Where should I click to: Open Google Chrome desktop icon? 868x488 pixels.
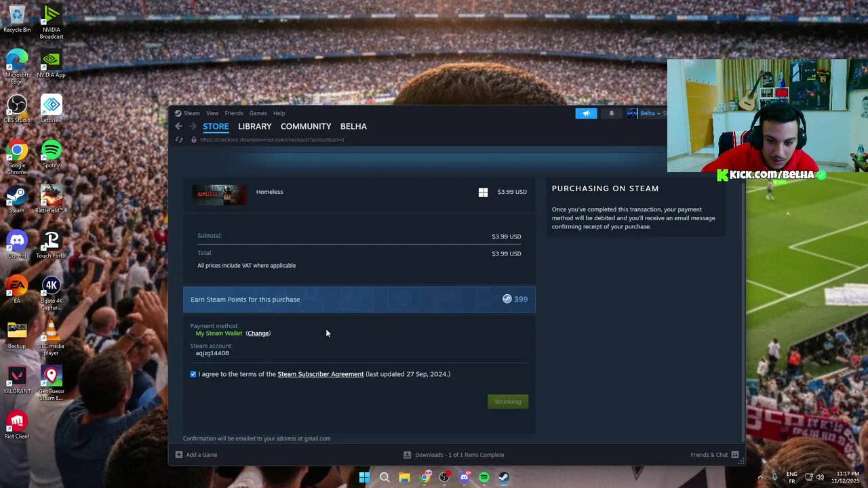[x=17, y=158]
